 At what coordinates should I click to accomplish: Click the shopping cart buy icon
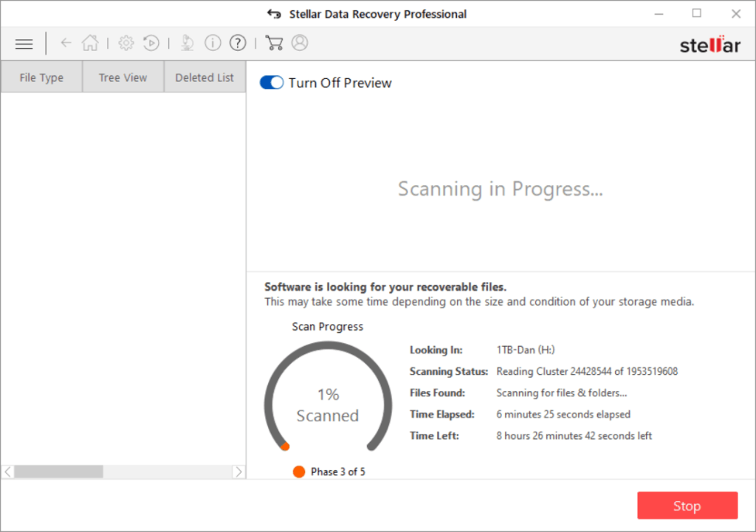[274, 44]
